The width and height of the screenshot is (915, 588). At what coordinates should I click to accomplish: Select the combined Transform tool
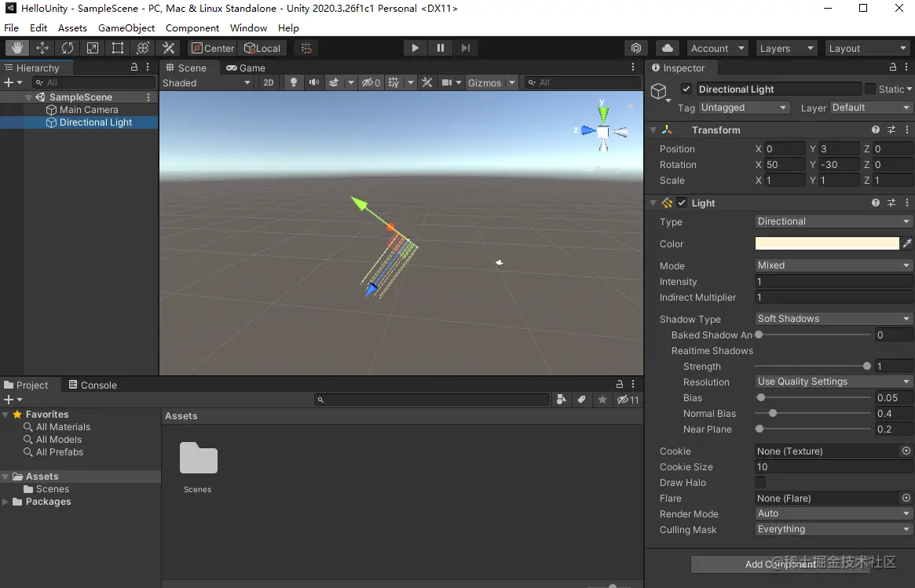point(143,48)
